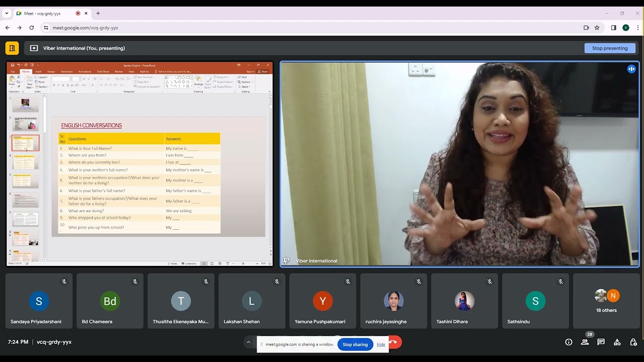This screenshot has height=362, width=644.
Task: Click Italic in PowerPoint font group
Action: pos(58,85)
